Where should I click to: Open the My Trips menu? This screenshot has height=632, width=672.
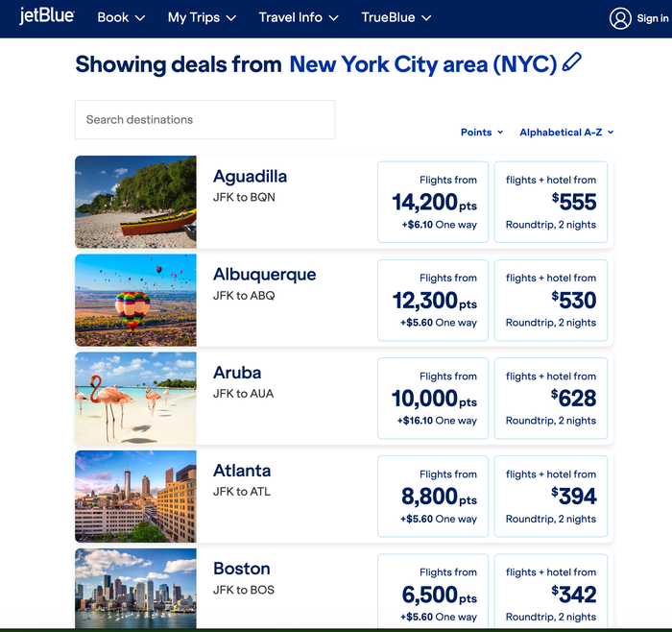[202, 17]
